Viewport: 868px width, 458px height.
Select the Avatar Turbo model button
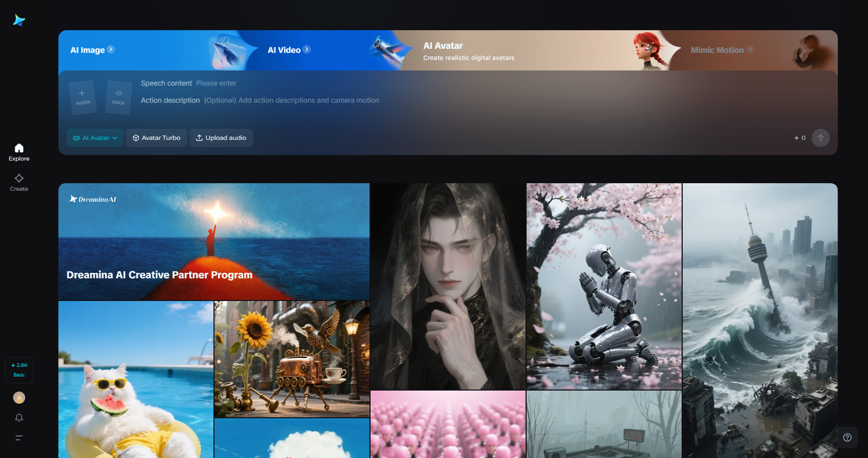[157, 138]
